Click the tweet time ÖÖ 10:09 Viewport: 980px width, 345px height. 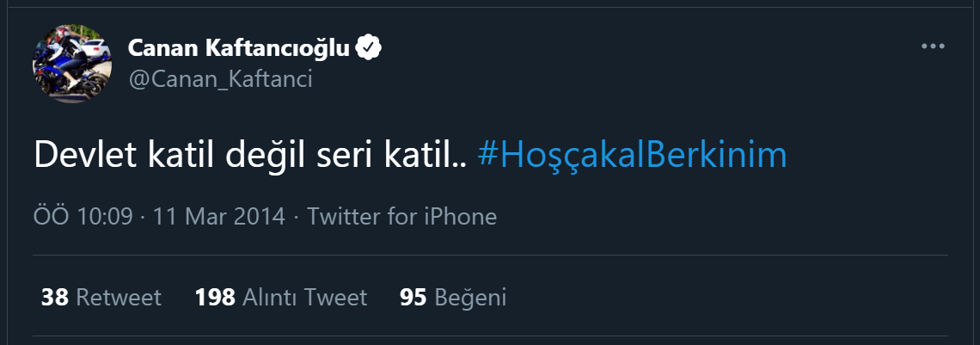coord(83,216)
